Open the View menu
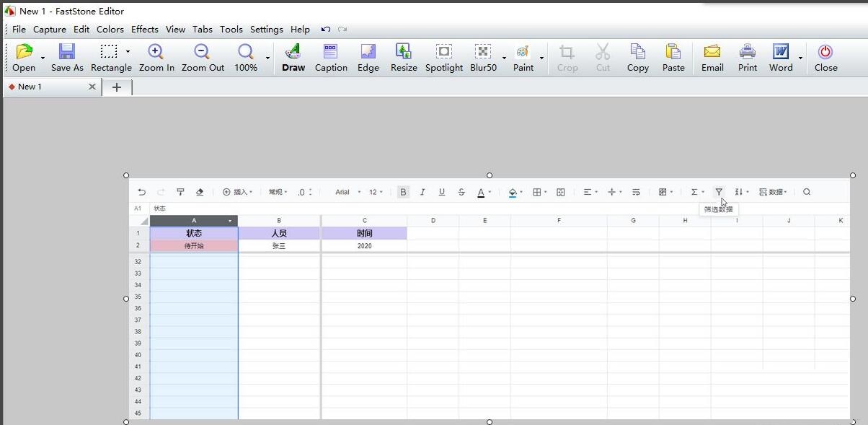 click(x=175, y=30)
